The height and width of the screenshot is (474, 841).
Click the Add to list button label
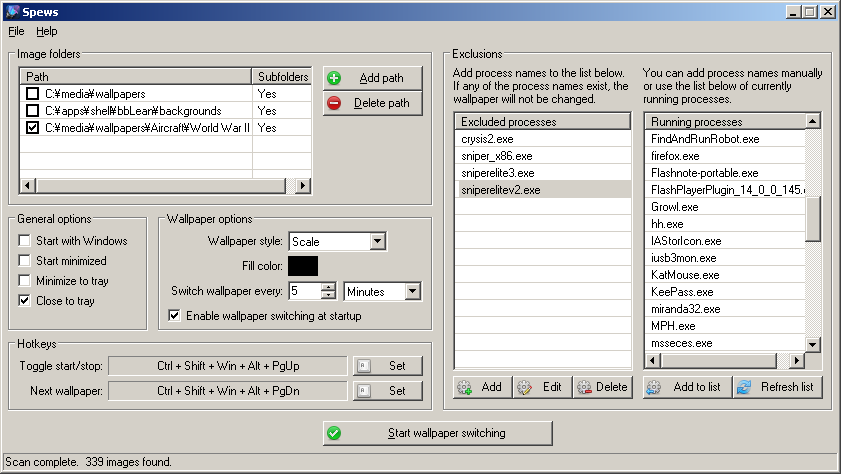coord(697,387)
